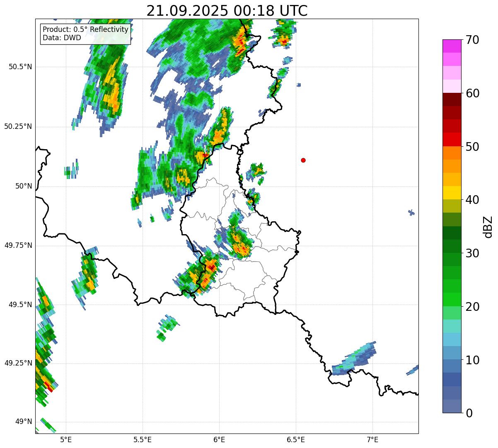The image size is (498, 448).
Task: Click the 7°E longitude label
Action: [x=372, y=440]
